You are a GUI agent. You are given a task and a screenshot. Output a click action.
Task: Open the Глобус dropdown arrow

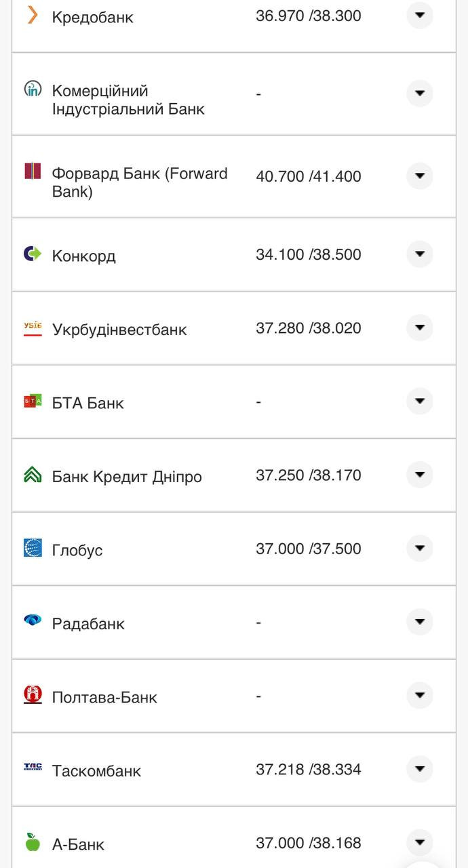tap(419, 548)
